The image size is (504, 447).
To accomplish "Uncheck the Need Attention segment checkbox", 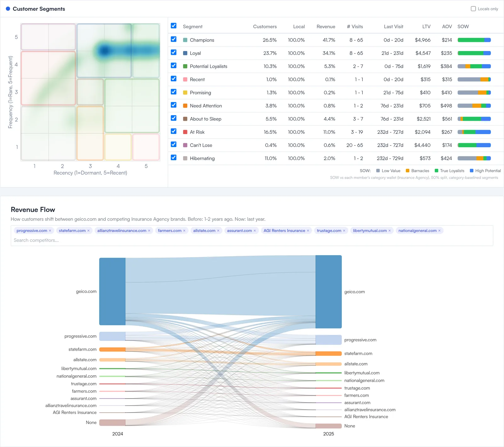I will pos(174,105).
